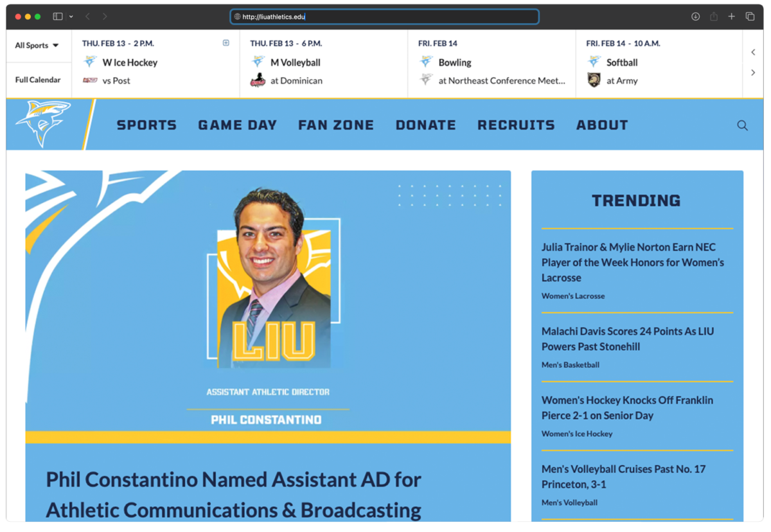This screenshot has height=532, width=771.
Task: Open the FAN ZONE menu
Action: click(x=336, y=125)
